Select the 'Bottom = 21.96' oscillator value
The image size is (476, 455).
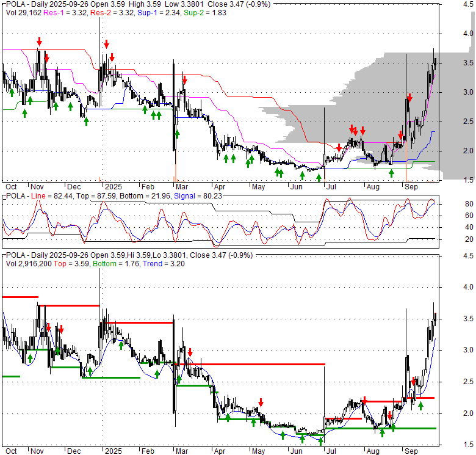pos(145,196)
